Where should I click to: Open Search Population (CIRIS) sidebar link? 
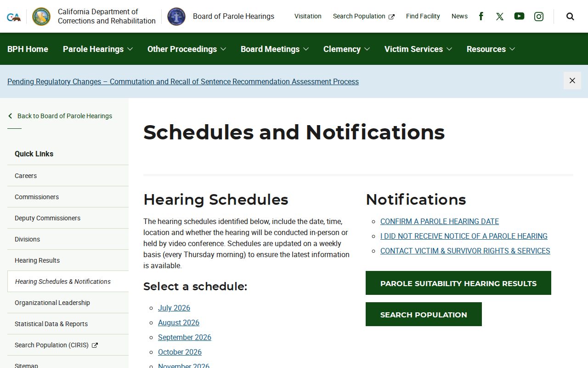point(68,345)
